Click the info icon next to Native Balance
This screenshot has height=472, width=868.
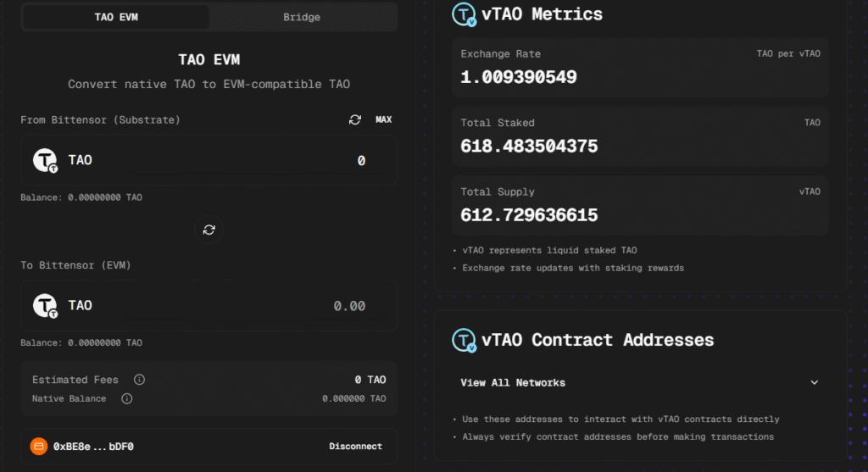(x=126, y=398)
